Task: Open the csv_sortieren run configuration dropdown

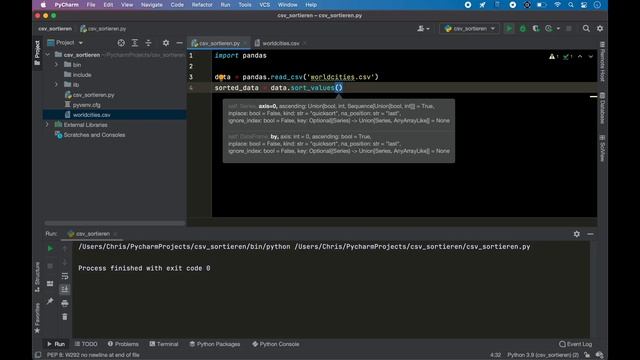Action: coord(470,29)
